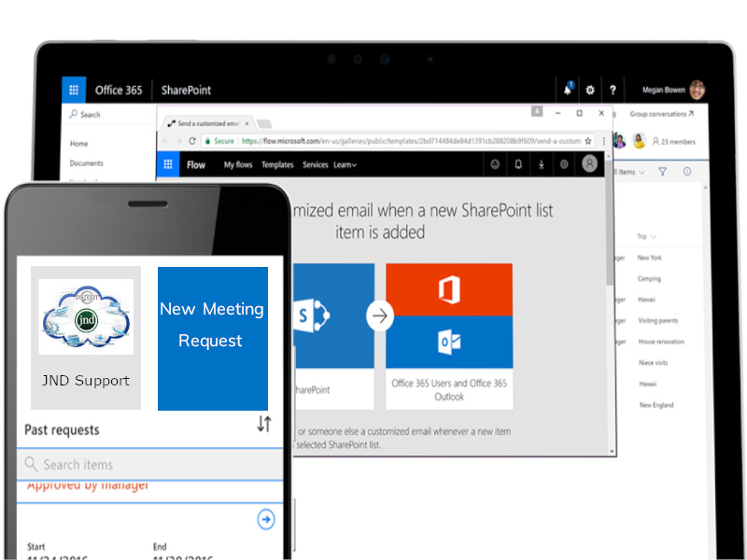Open My flows in the Flow menu
The height and width of the screenshot is (560, 747).
(x=238, y=165)
